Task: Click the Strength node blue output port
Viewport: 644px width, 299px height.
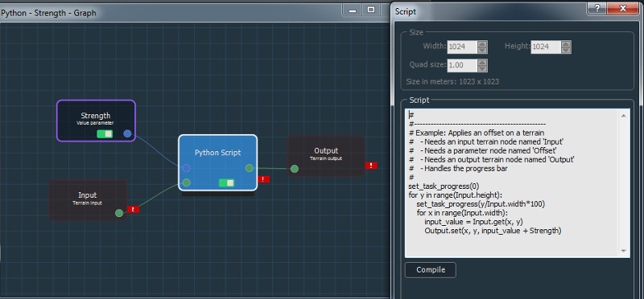Action: [x=128, y=133]
